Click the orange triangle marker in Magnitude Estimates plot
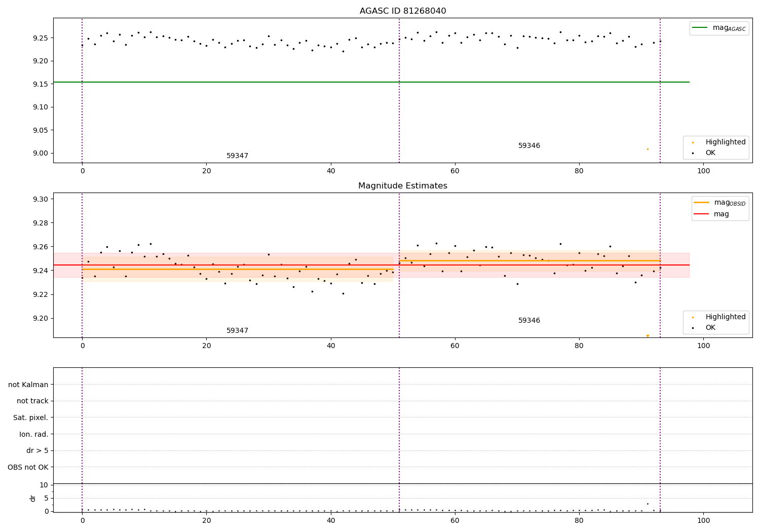 (x=648, y=336)
